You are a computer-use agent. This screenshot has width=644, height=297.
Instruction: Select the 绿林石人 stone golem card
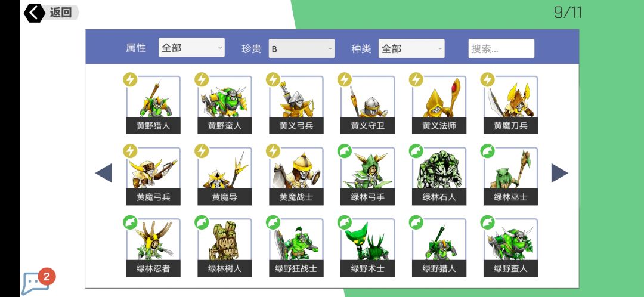click(x=439, y=176)
